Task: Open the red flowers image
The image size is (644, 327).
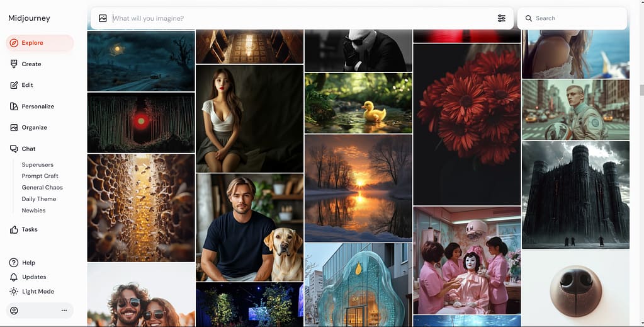Action: click(x=467, y=125)
